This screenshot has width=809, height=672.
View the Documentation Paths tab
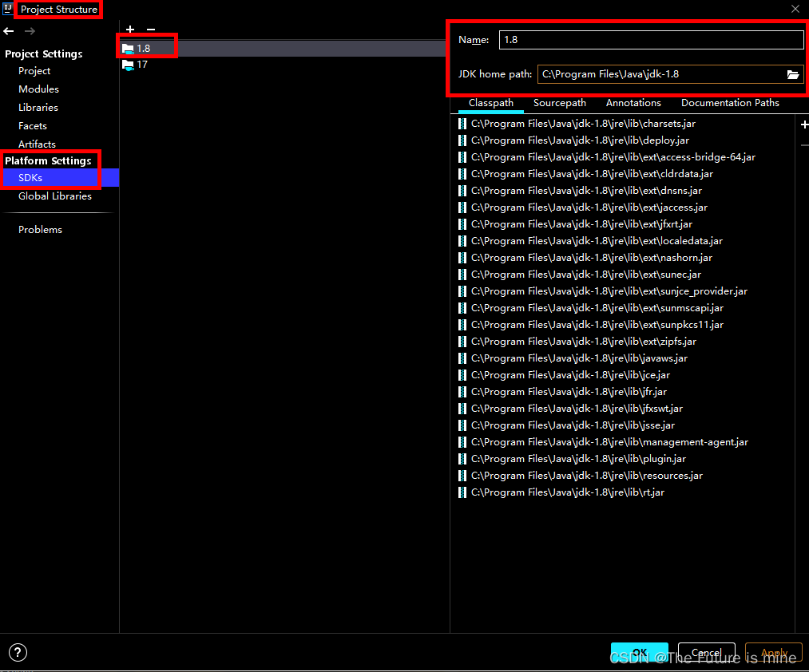[729, 103]
